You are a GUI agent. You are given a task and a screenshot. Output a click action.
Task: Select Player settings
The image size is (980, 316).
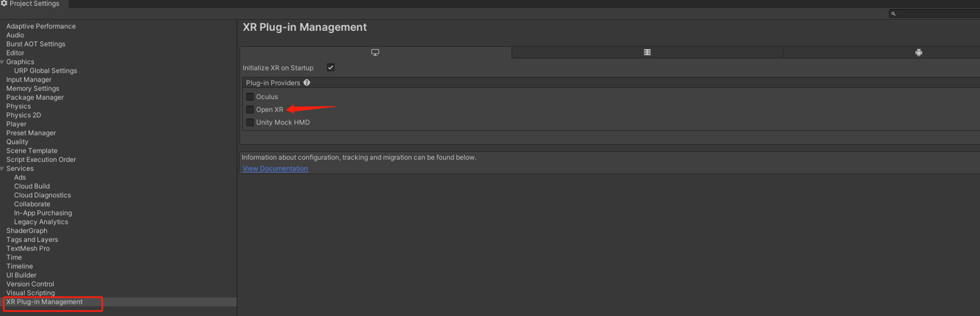click(16, 124)
